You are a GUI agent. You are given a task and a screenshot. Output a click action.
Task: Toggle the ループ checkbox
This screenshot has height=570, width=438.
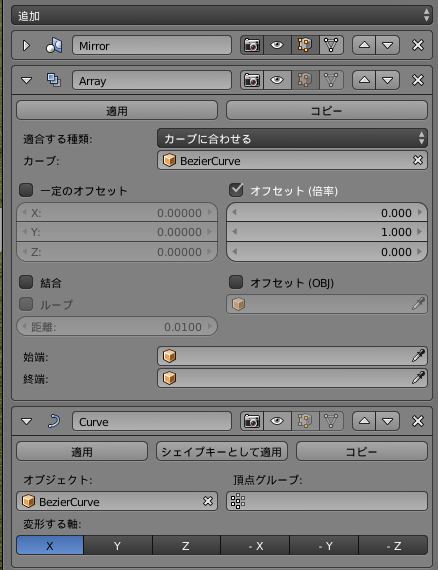click(26, 304)
